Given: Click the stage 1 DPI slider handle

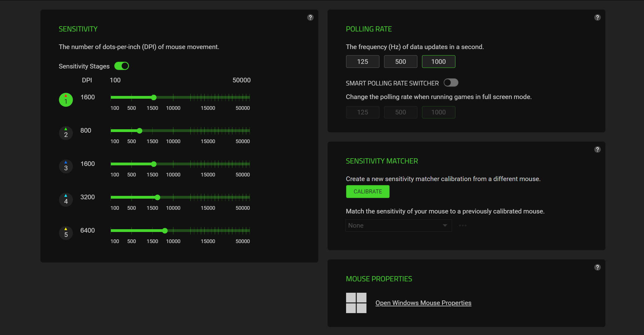Looking at the screenshot, I should (154, 97).
